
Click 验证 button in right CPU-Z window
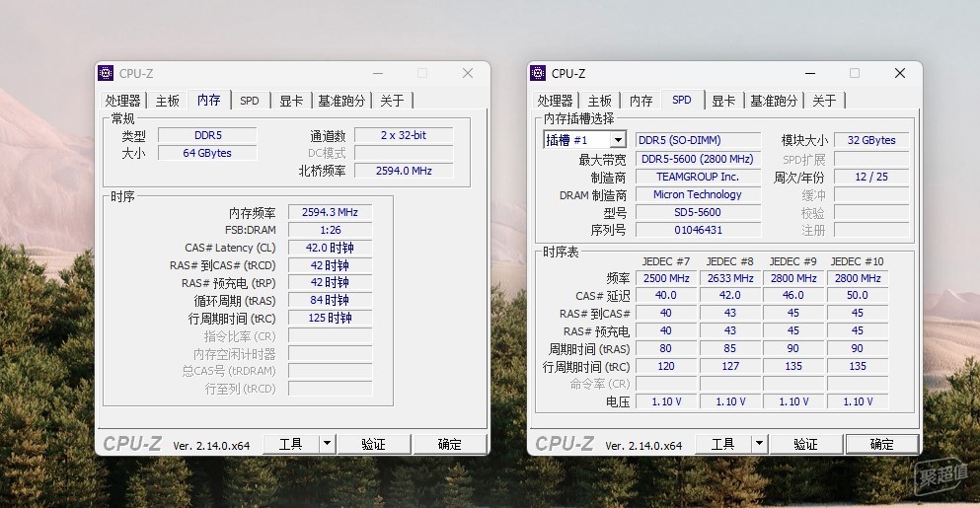coord(805,444)
